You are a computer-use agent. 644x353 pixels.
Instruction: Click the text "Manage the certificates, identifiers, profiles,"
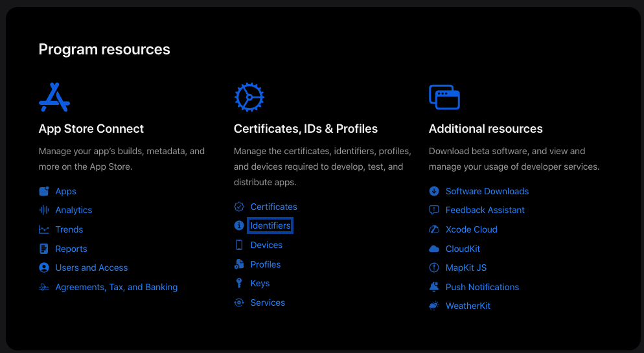[x=323, y=151]
